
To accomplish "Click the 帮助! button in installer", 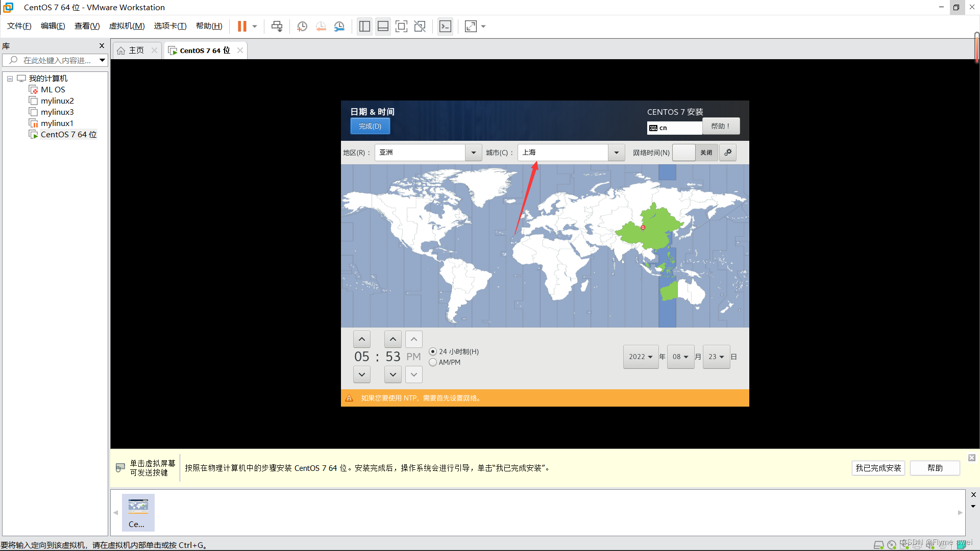I will [721, 126].
